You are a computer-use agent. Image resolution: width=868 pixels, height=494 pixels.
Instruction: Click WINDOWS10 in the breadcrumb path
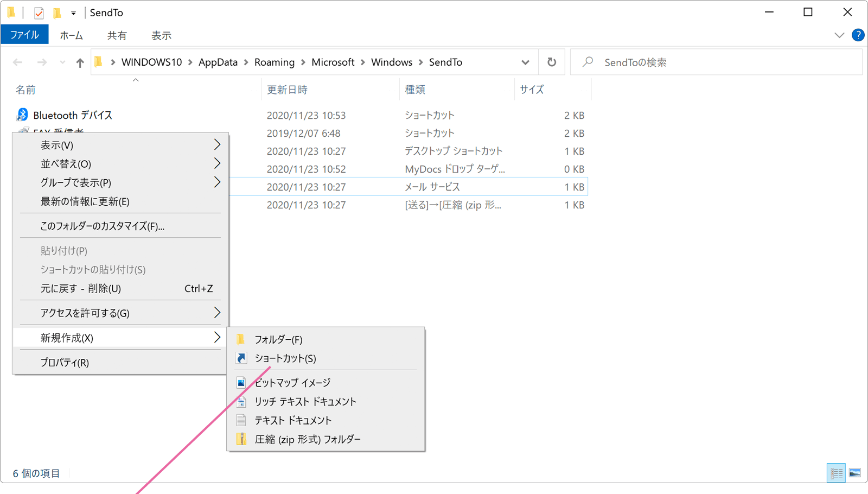point(151,62)
